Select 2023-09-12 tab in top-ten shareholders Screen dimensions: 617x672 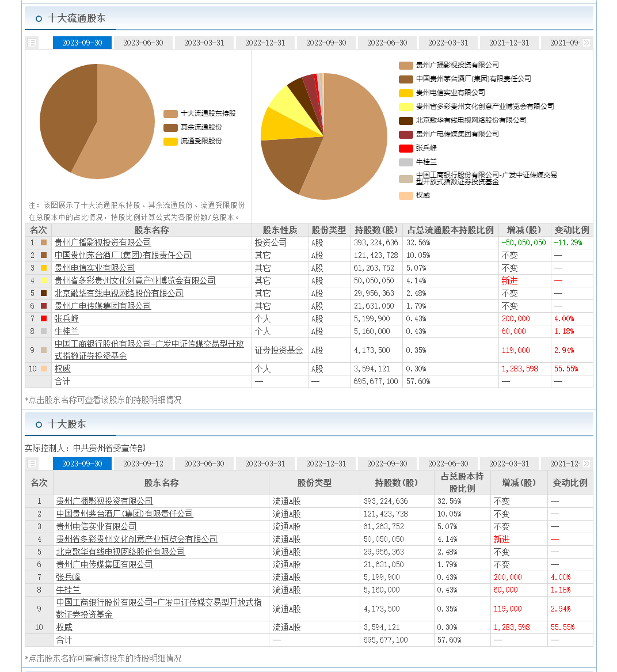coord(143,464)
